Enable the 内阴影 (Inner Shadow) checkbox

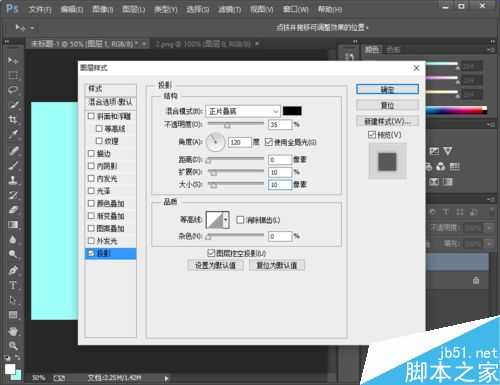pos(91,166)
